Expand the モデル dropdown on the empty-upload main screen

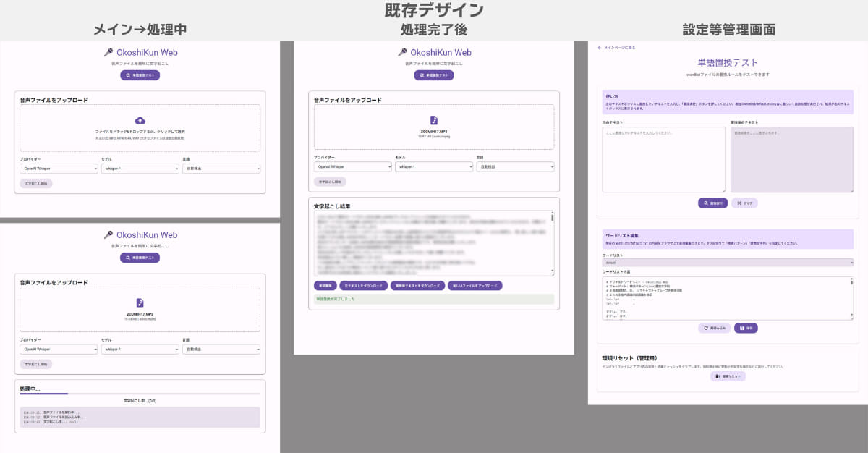pyautogui.click(x=140, y=168)
